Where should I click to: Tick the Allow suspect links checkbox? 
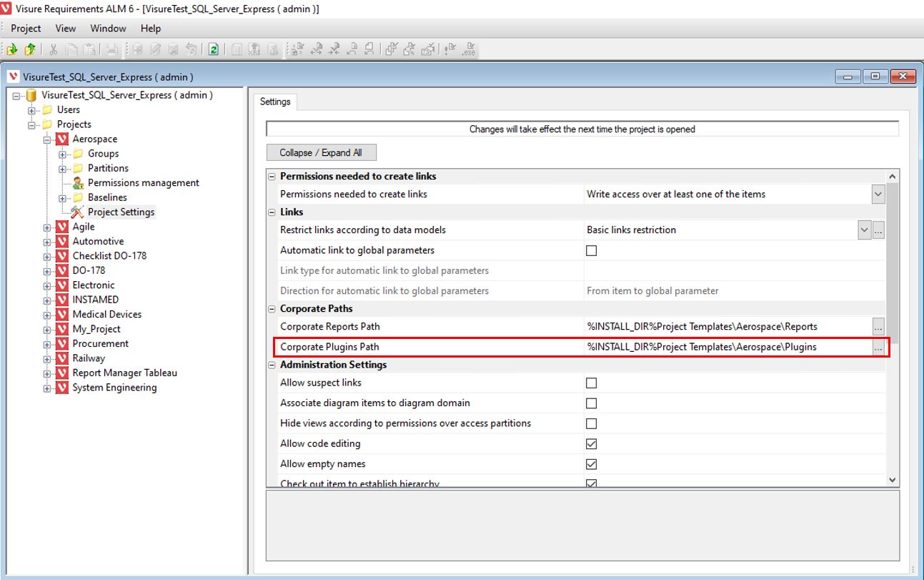coord(591,383)
